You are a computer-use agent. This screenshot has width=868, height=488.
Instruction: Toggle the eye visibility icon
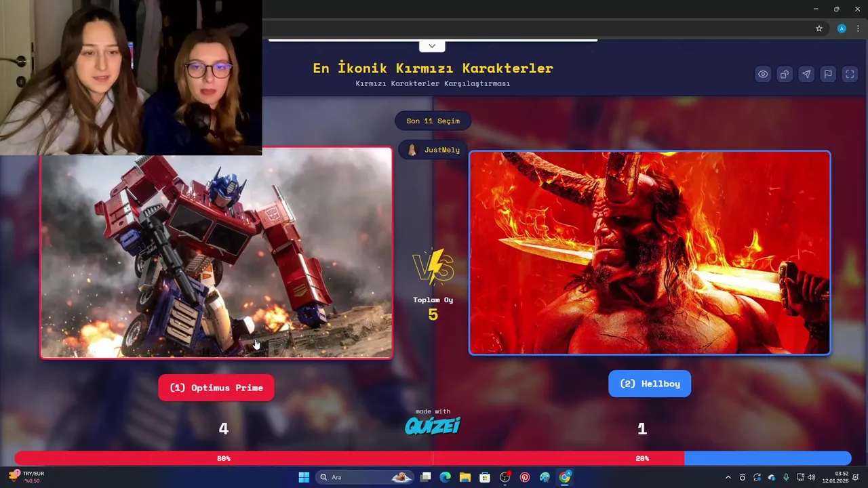coord(763,75)
